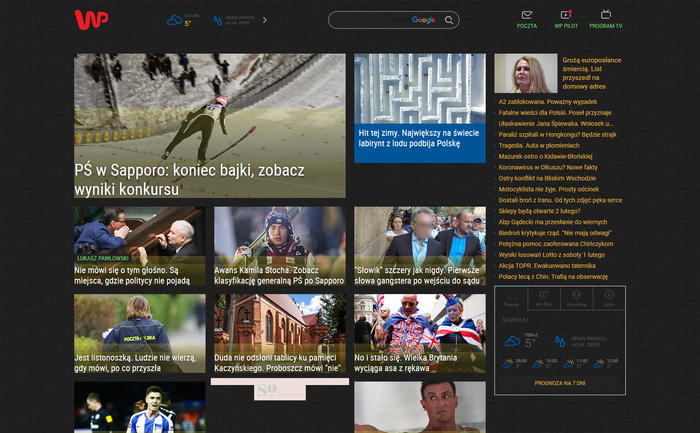Viewport: 700px width, 433px height.
Task: Open 'Akcja TOPR. Ewakuowano taternika' link
Action: pyautogui.click(x=547, y=266)
